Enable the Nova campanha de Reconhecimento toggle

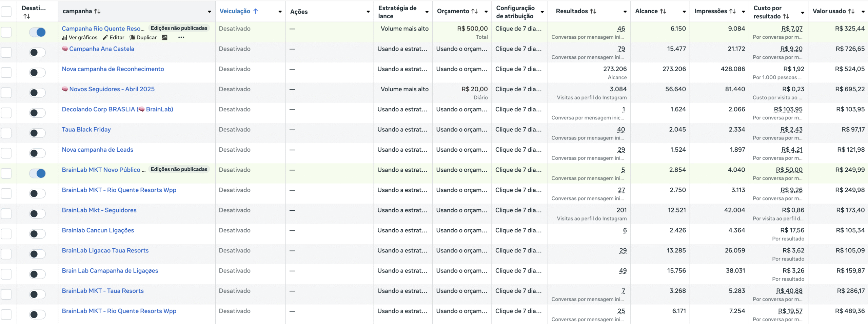[x=37, y=73]
